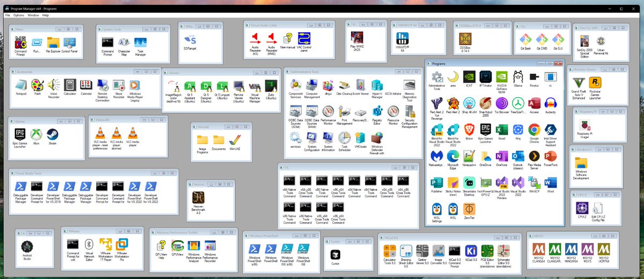Open Virtual Machine Manager in Ubuntu group

click(x=255, y=87)
